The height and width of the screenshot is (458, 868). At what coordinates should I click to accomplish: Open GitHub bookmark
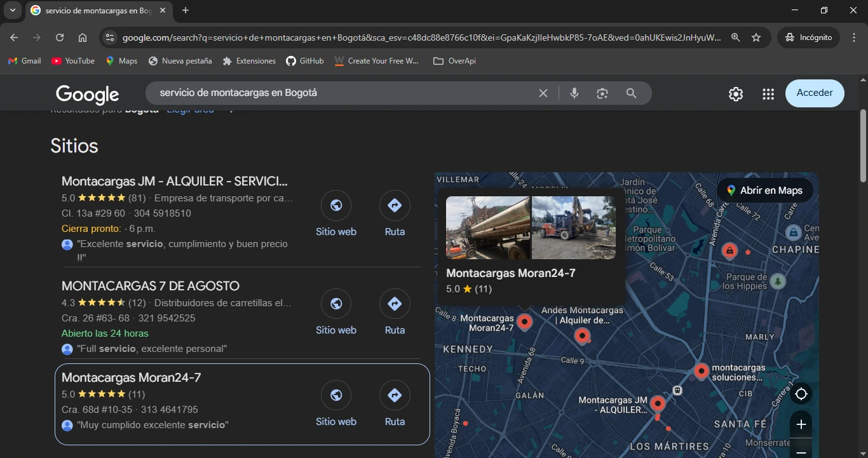pos(305,61)
